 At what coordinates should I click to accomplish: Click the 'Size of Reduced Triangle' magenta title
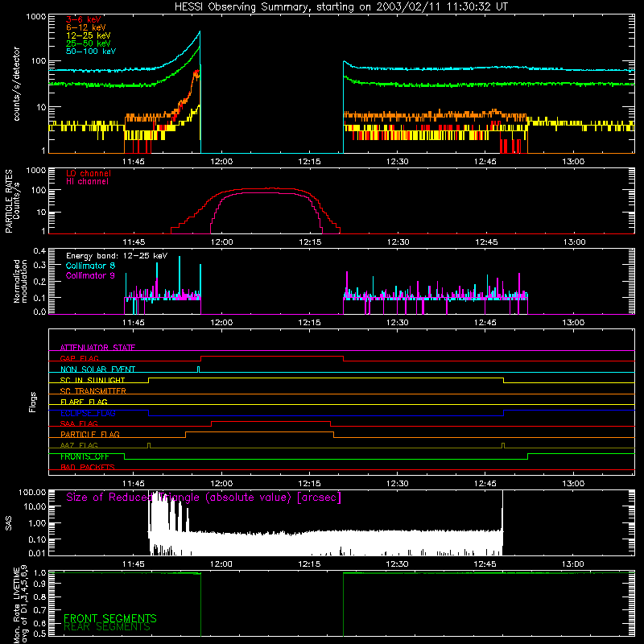(x=204, y=497)
